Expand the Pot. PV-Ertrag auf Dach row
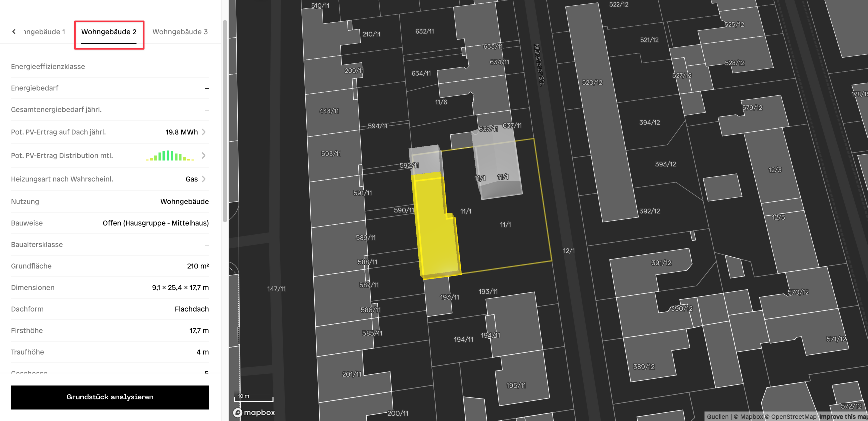Viewport: 868px width, 421px height. (x=203, y=132)
